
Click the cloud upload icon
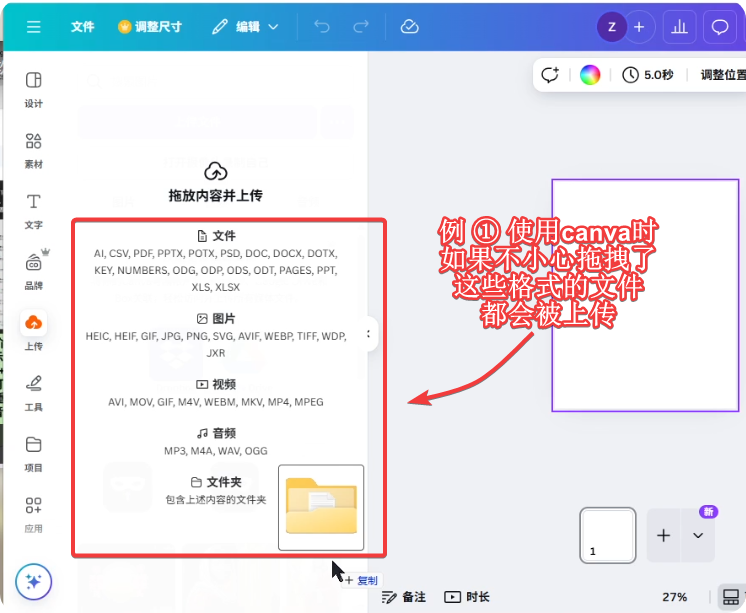pyautogui.click(x=216, y=171)
